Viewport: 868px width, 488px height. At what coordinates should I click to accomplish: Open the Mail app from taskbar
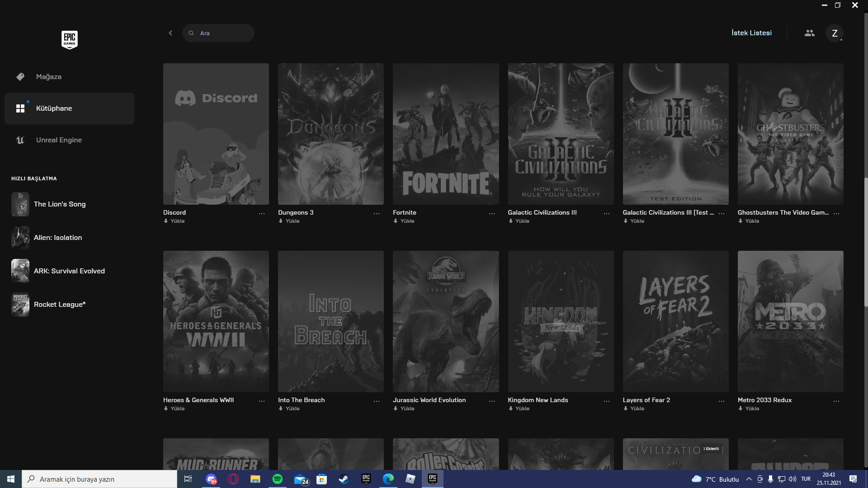[301, 479]
